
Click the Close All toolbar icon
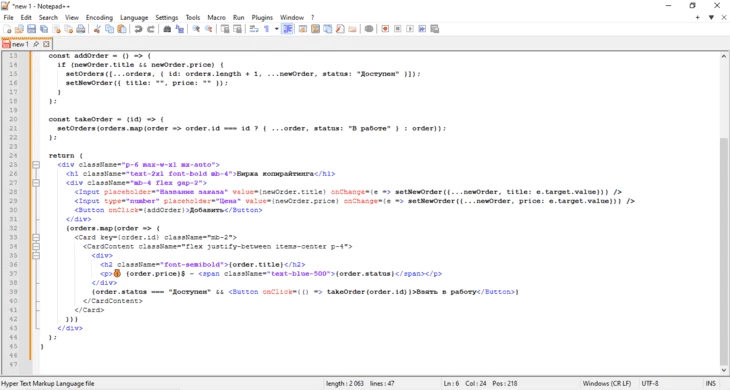[68, 29]
